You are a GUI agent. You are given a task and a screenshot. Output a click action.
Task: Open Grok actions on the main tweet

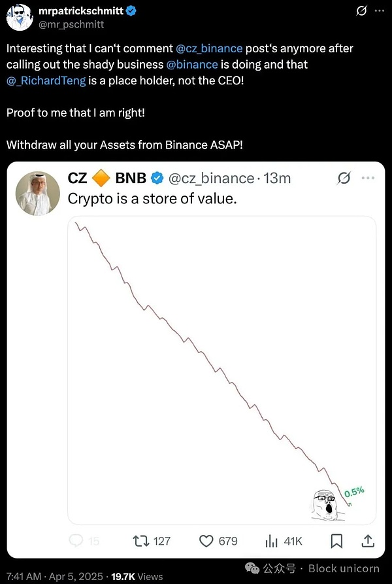pyautogui.click(x=361, y=11)
